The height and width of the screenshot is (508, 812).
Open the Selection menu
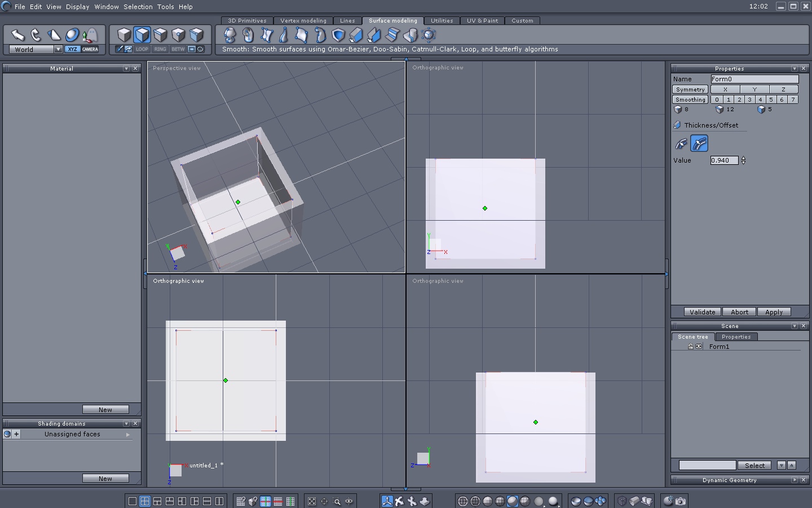[138, 7]
